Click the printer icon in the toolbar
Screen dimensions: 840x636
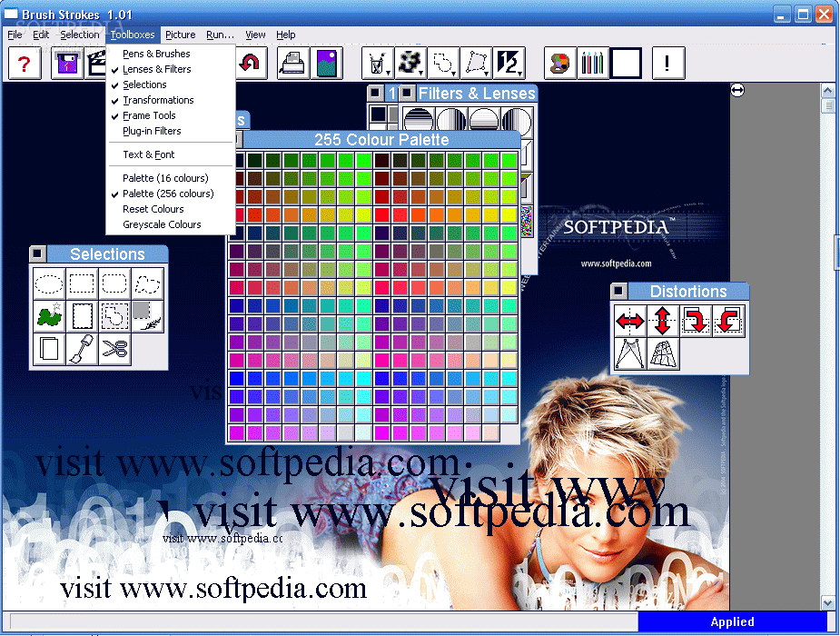[292, 64]
